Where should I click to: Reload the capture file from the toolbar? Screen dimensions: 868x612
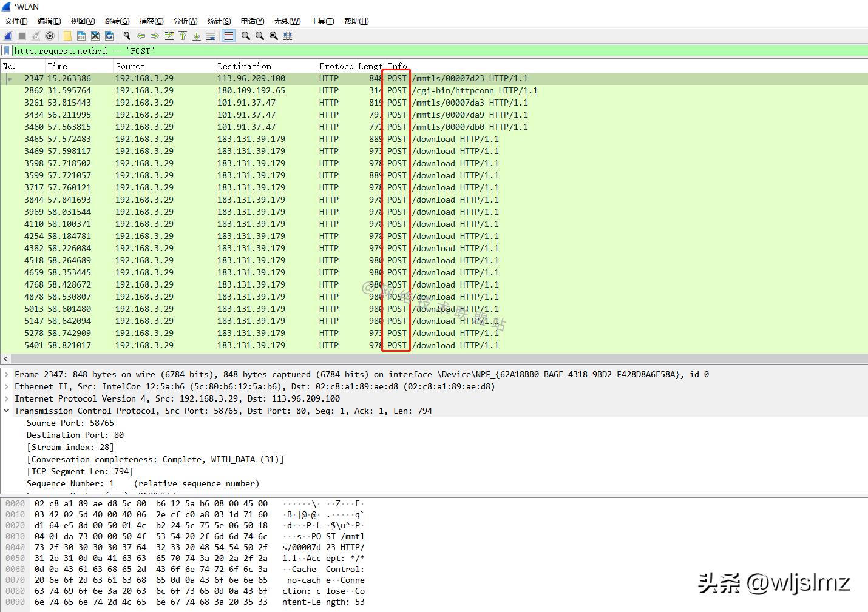[x=109, y=36]
